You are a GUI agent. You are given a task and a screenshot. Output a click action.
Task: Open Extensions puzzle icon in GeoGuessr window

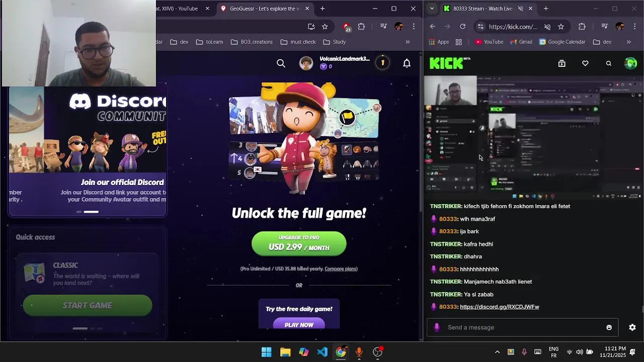(361, 27)
